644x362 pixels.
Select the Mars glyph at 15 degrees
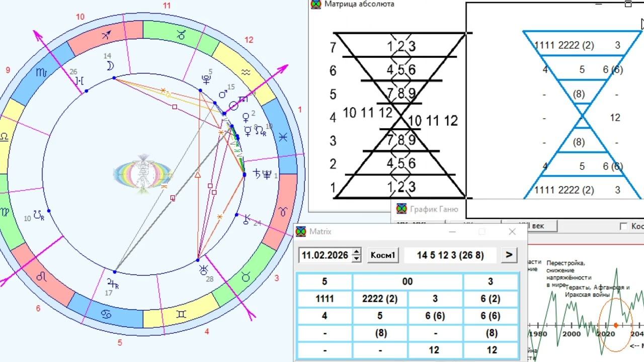[x=222, y=94]
